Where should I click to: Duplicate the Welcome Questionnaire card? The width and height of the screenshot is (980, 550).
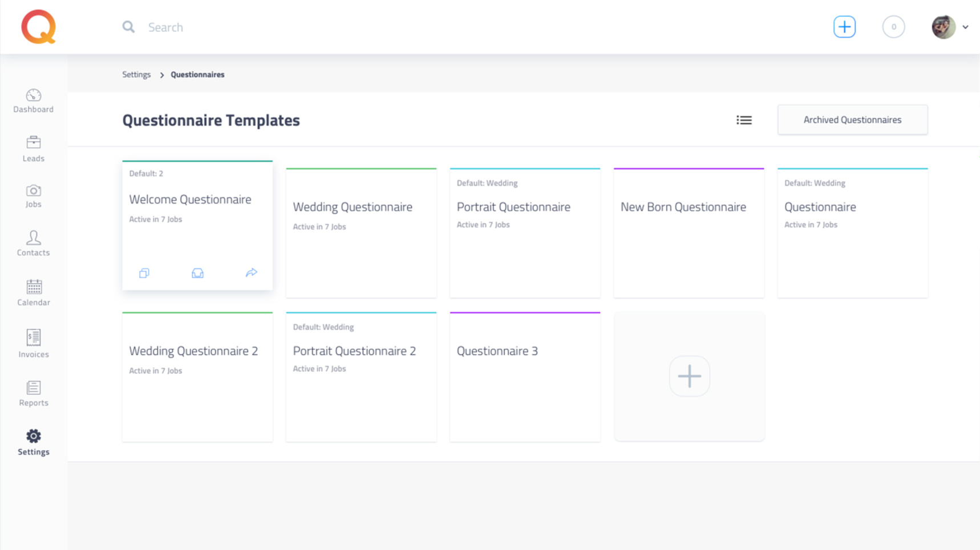point(144,274)
